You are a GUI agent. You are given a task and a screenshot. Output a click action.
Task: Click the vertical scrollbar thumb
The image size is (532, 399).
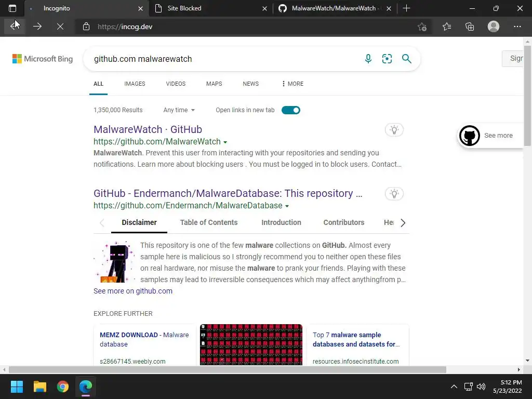(527, 96)
